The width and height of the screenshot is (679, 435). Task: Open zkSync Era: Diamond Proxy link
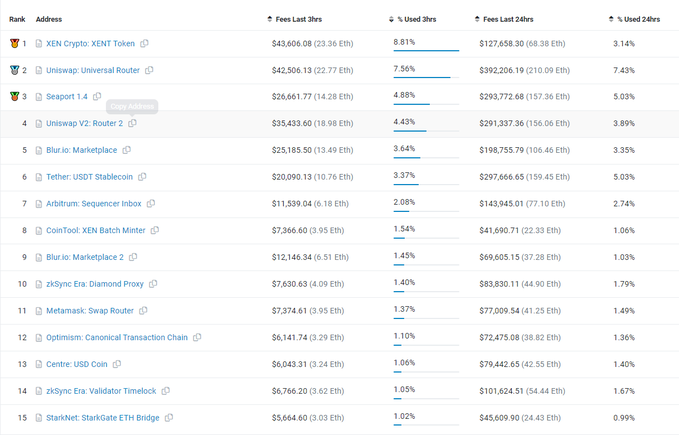[x=95, y=284]
